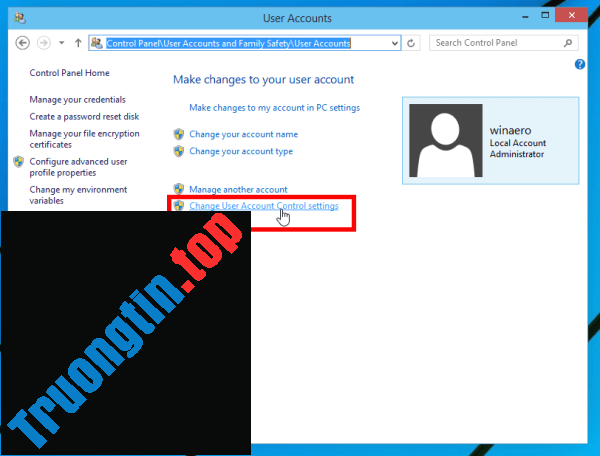Open the recent locations dropdown arrow
Viewport: 600px width, 456px height.
pyautogui.click(x=62, y=43)
